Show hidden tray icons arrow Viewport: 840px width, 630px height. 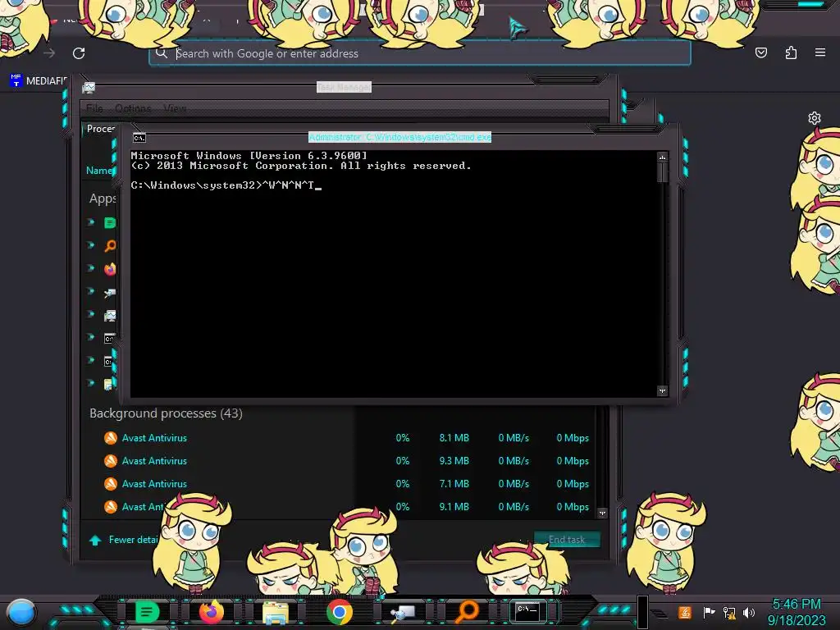tap(660, 614)
